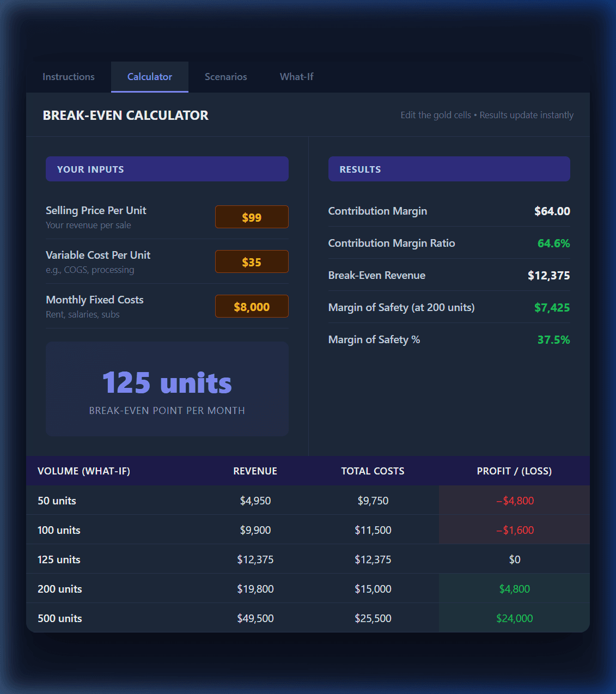
Task: Open the Scenarios tab
Action: 225,77
